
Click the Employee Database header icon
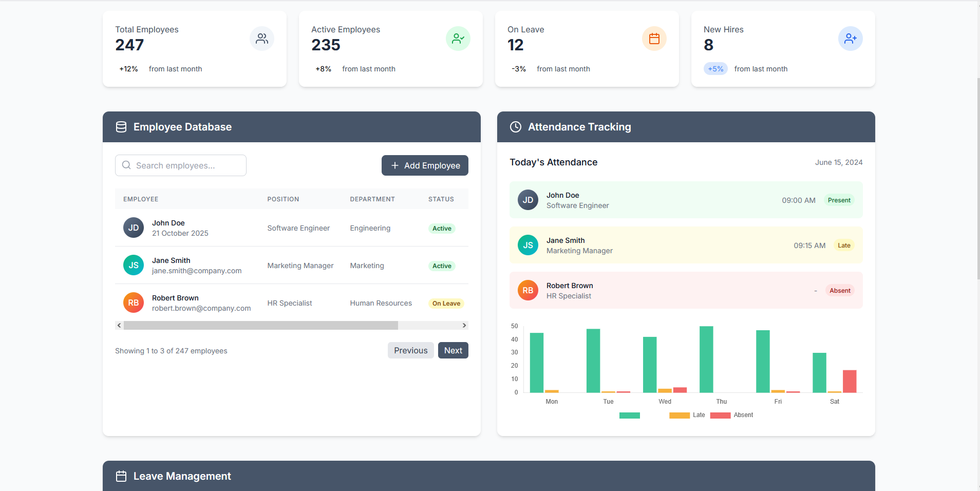[x=121, y=127]
